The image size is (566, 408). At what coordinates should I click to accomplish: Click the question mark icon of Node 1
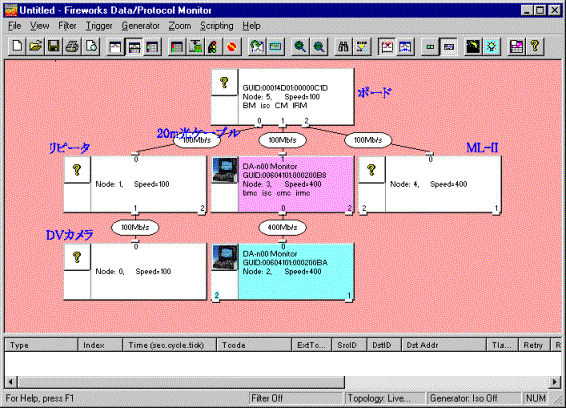click(x=77, y=170)
